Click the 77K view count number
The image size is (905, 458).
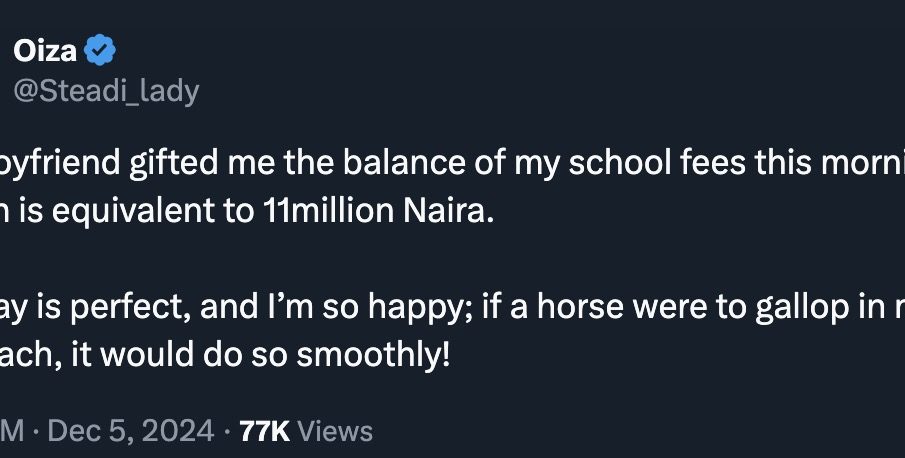point(265,431)
